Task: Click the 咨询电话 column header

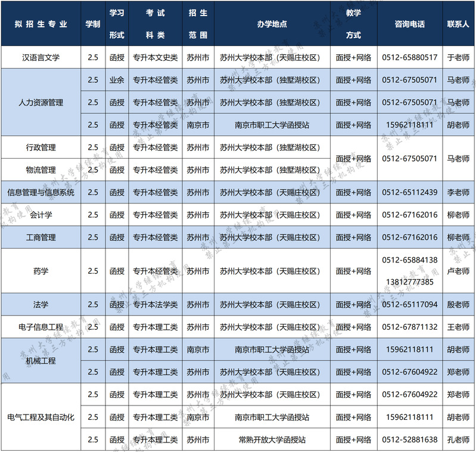Action: tap(409, 24)
